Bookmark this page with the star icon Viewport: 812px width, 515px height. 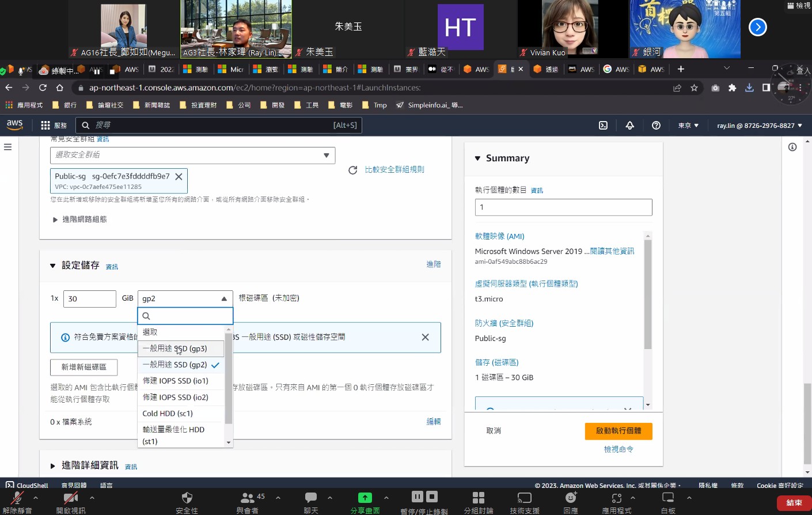coord(694,88)
